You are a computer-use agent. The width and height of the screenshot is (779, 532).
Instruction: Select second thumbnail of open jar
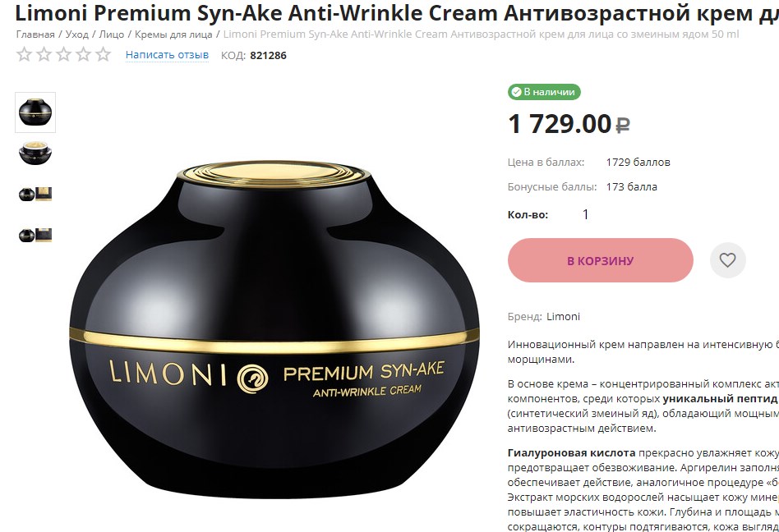pyautogui.click(x=35, y=153)
